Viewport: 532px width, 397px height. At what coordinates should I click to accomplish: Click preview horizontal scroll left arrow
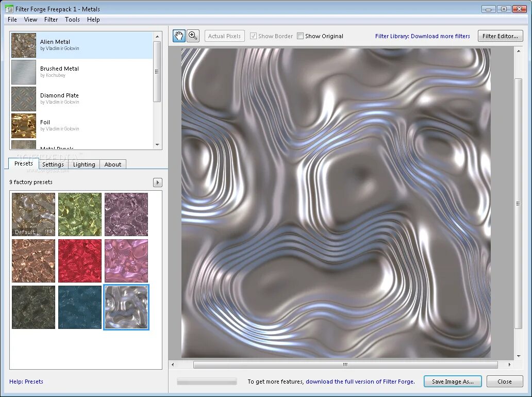coord(173,365)
